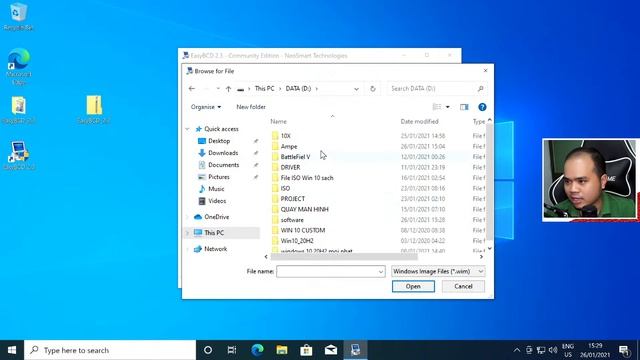This screenshot has width=640, height=360.
Task: Click the Open button
Action: 413,287
